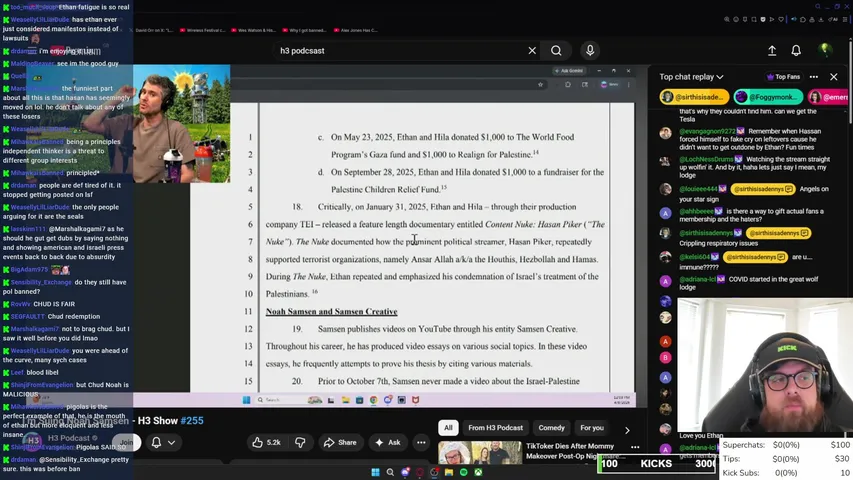Click @evangagnon9272 username in chat

click(707, 131)
